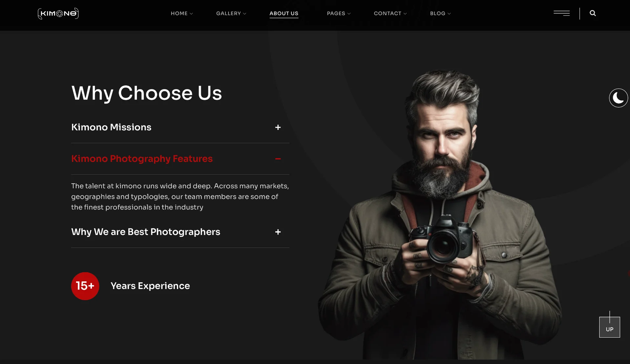
Task: Open the Gallery dropdown menu
Action: point(231,13)
